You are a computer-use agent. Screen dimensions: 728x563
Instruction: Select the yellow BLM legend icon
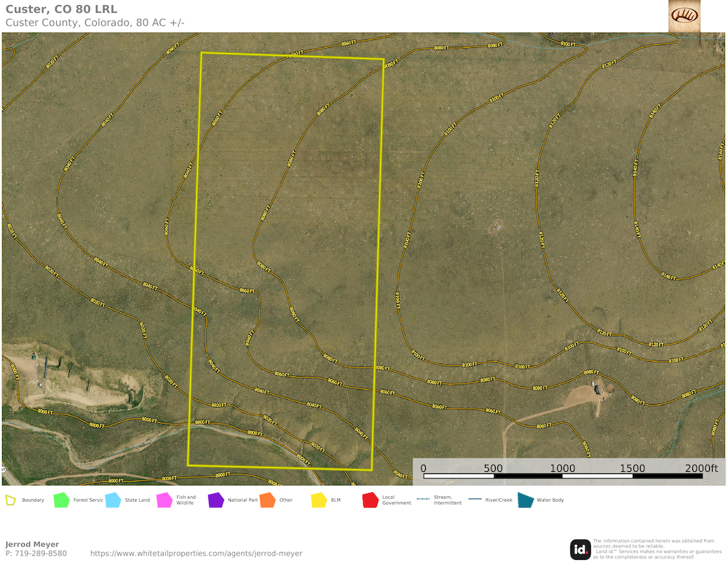point(319,500)
